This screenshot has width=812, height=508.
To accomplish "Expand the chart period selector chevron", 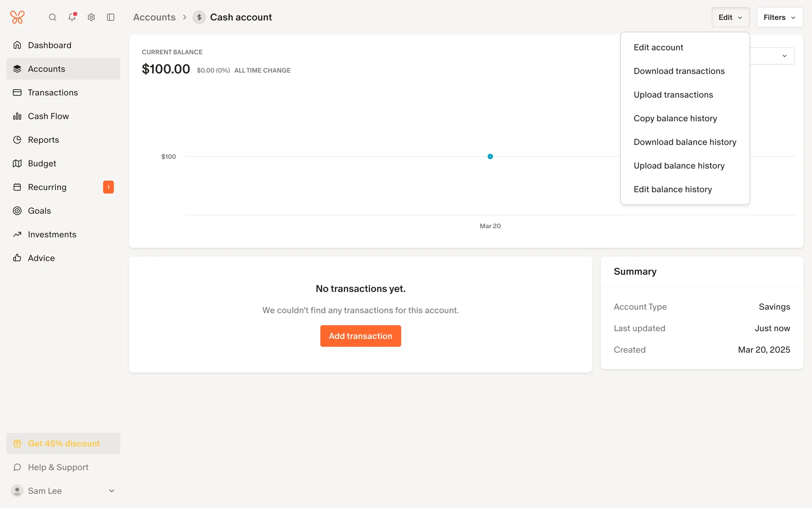I will pyautogui.click(x=784, y=56).
